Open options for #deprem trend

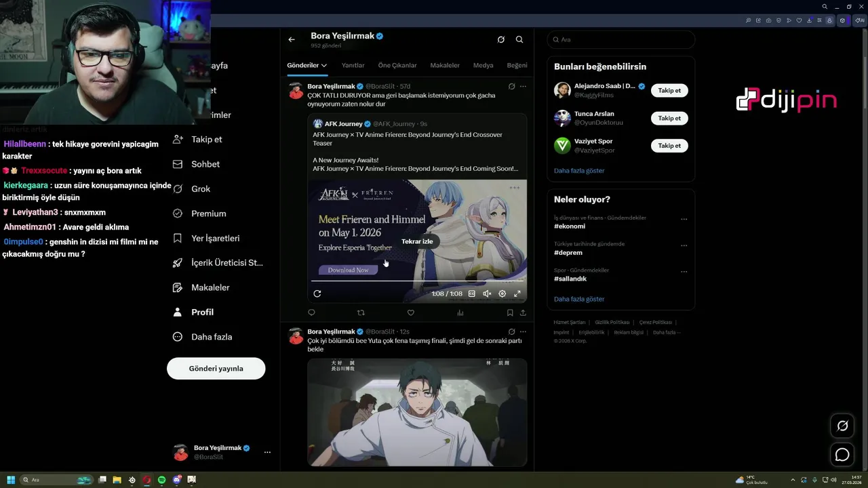click(684, 245)
